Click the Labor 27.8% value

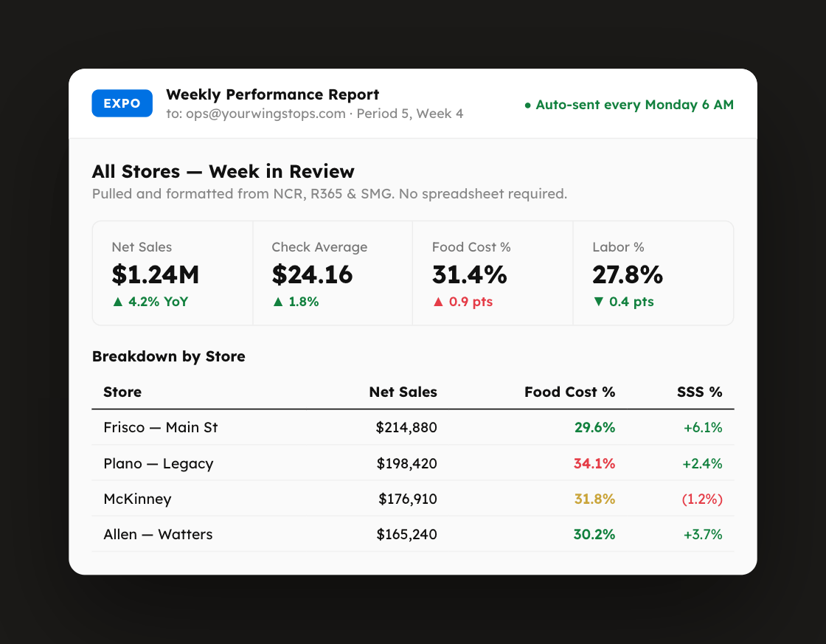[x=628, y=274]
